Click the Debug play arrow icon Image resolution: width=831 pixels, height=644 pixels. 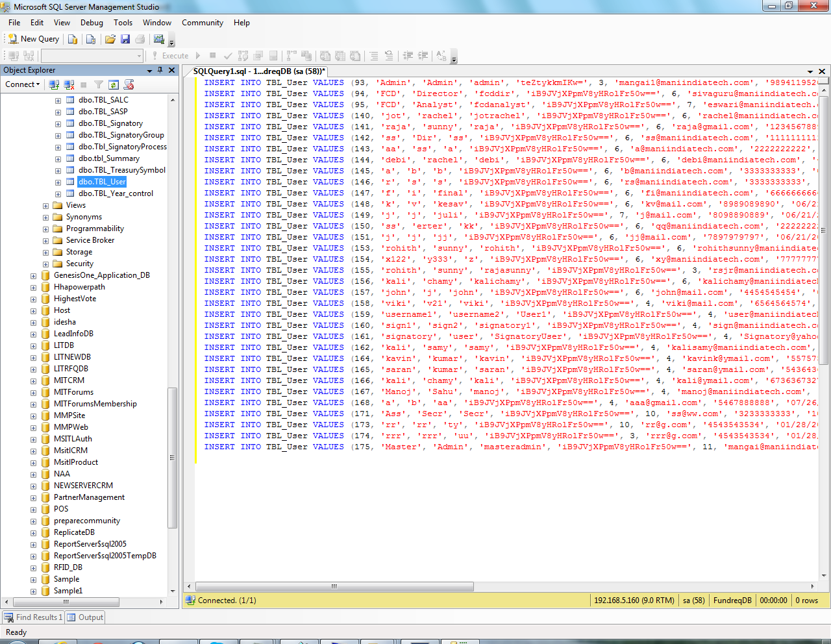[198, 56]
